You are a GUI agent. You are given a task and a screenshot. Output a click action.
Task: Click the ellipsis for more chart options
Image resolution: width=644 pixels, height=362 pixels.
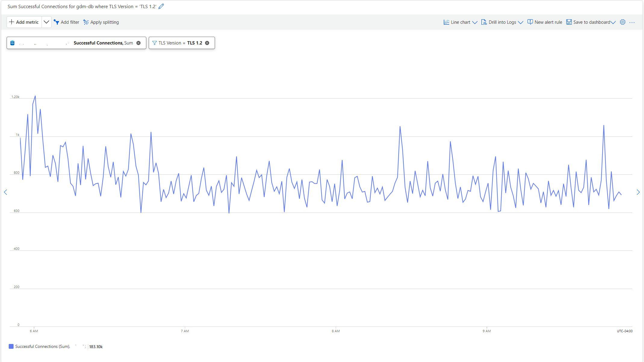tap(632, 22)
